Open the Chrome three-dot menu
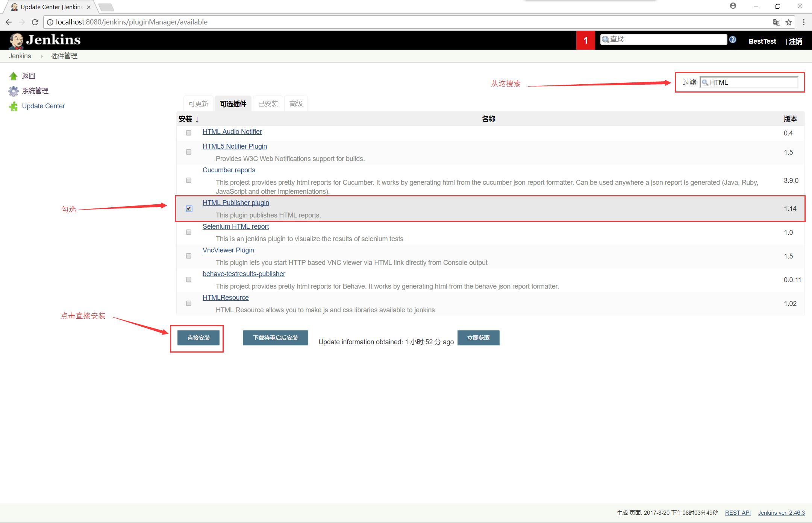 tap(804, 22)
